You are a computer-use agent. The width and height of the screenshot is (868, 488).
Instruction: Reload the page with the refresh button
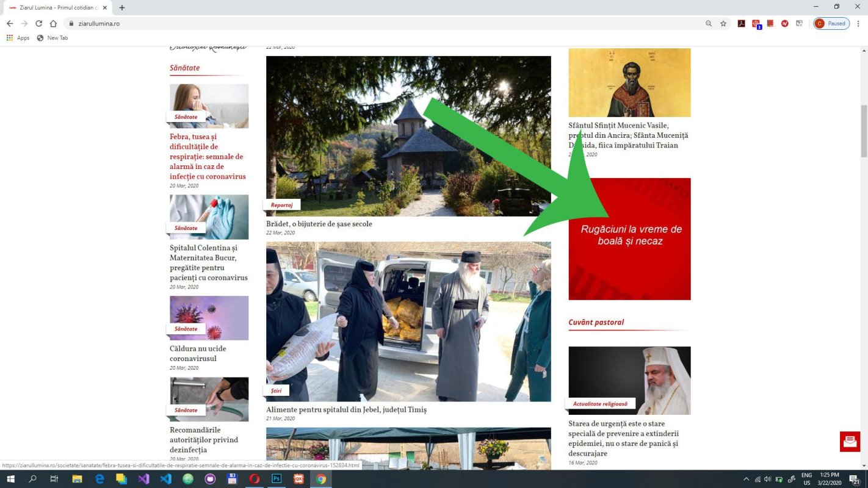coord(38,23)
